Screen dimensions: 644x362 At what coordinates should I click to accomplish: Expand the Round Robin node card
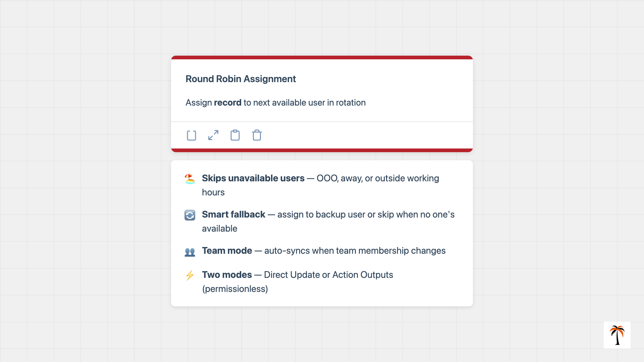(213, 135)
